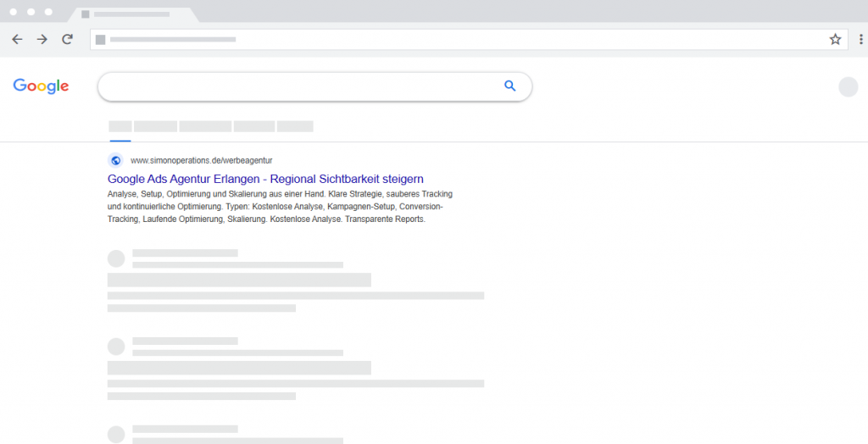Click the browser back arrow
Image resolution: width=868 pixels, height=444 pixels.
click(x=17, y=39)
